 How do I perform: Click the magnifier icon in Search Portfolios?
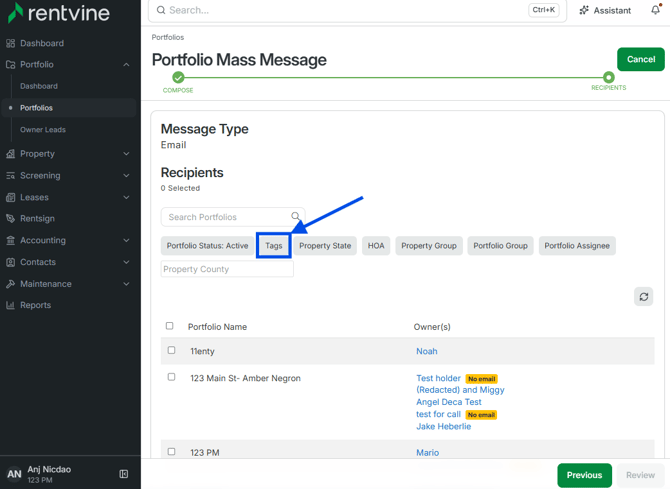[295, 216]
